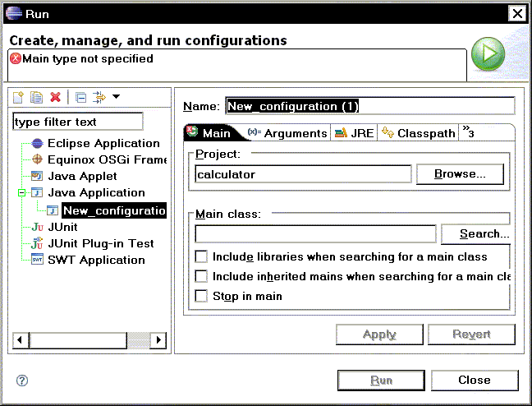
Task: Click the New_configuration item icon
Action: (x=53, y=210)
